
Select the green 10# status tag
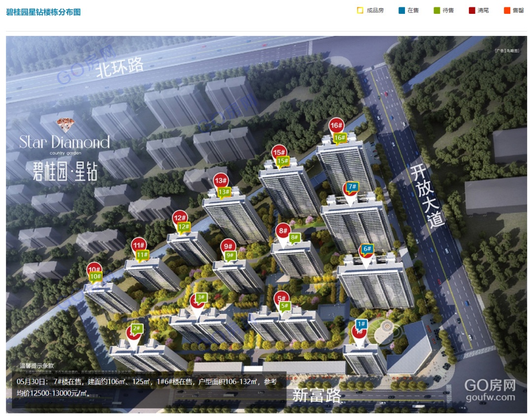point(96,277)
